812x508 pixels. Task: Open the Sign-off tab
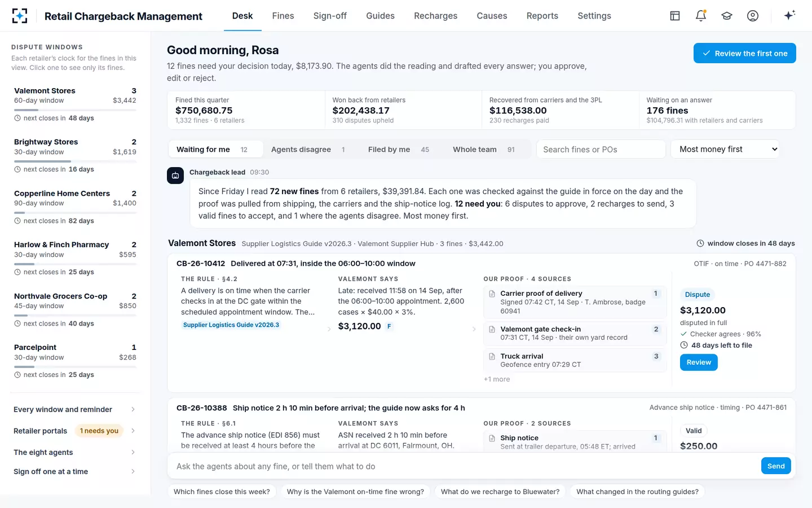(x=330, y=16)
